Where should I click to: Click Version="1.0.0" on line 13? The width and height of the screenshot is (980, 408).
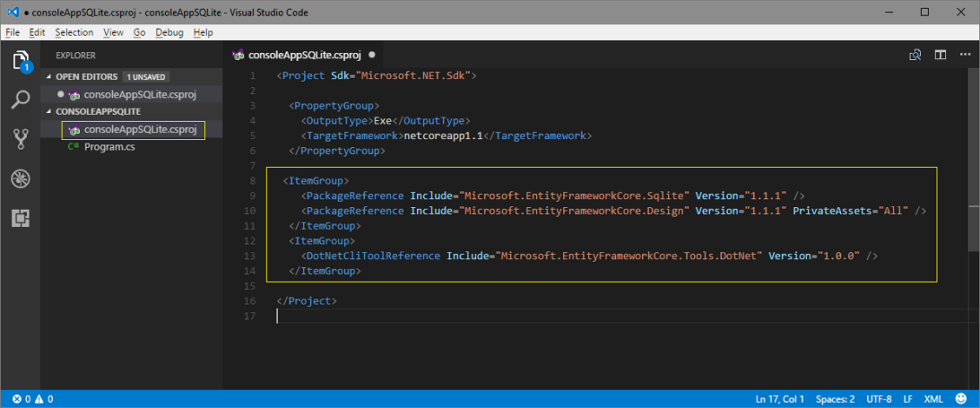click(x=814, y=256)
